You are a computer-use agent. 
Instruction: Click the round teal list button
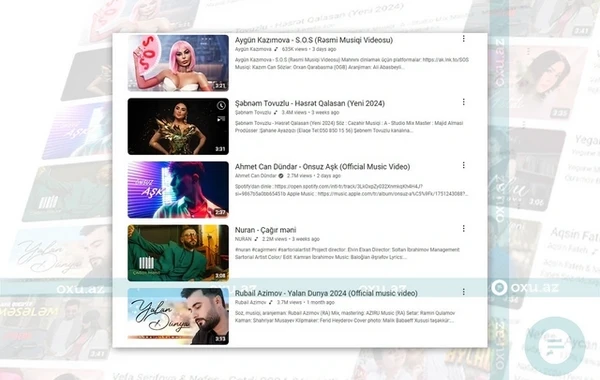554,346
